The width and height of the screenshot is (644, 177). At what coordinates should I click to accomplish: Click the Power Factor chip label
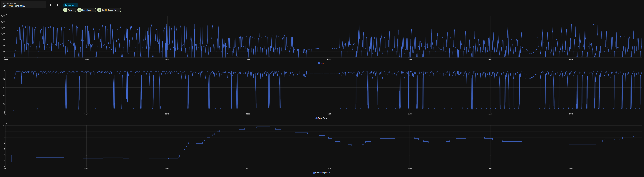[87, 10]
